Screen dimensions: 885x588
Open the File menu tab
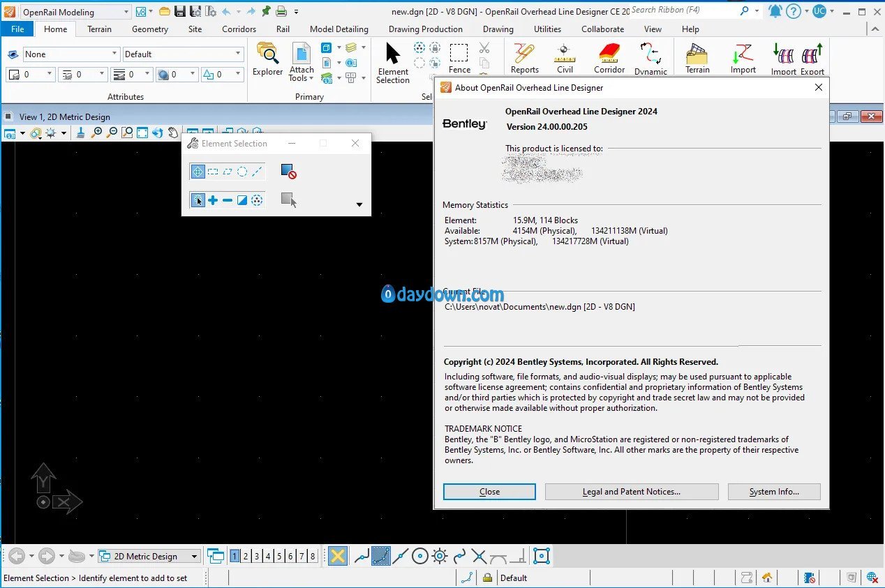17,29
